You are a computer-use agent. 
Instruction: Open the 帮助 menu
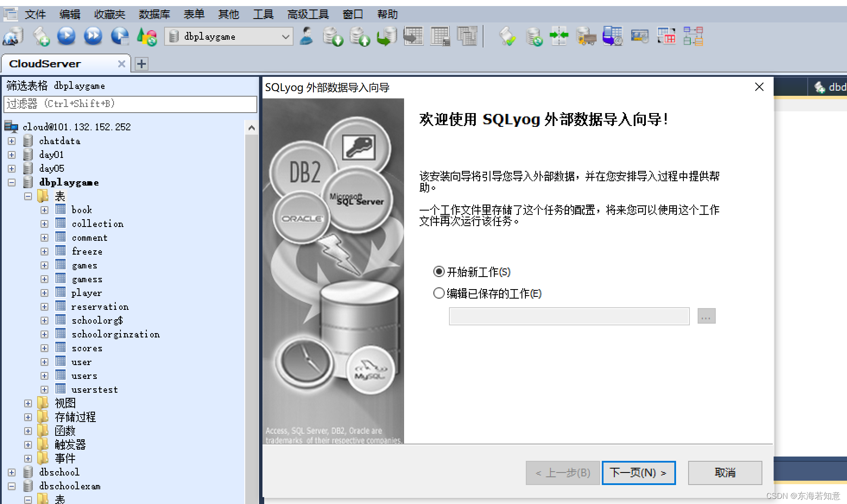tap(388, 14)
